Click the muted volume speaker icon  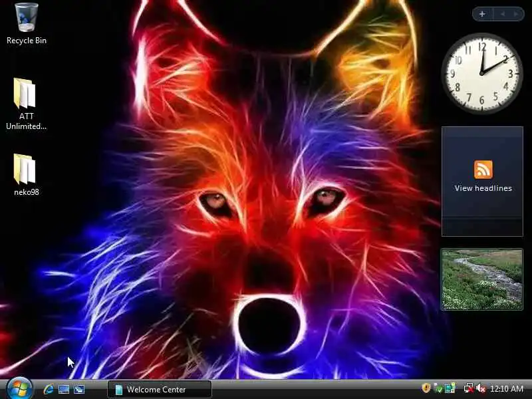pyautogui.click(x=480, y=388)
